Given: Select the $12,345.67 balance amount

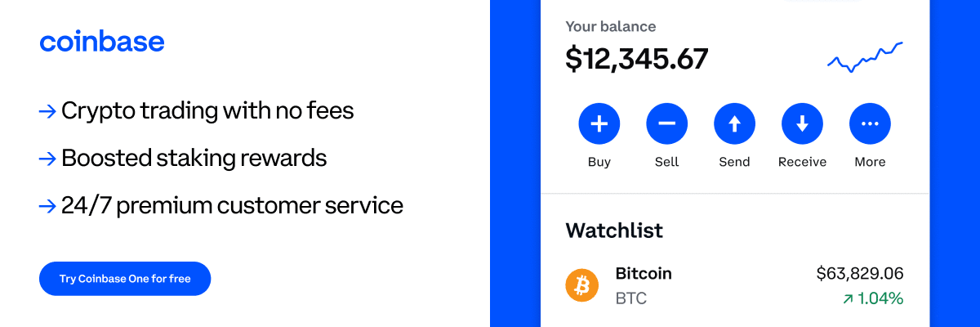Looking at the screenshot, I should 637,59.
